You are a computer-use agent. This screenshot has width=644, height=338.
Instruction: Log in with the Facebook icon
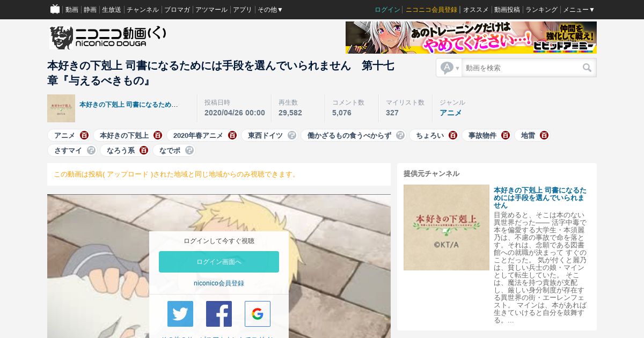pyautogui.click(x=219, y=314)
